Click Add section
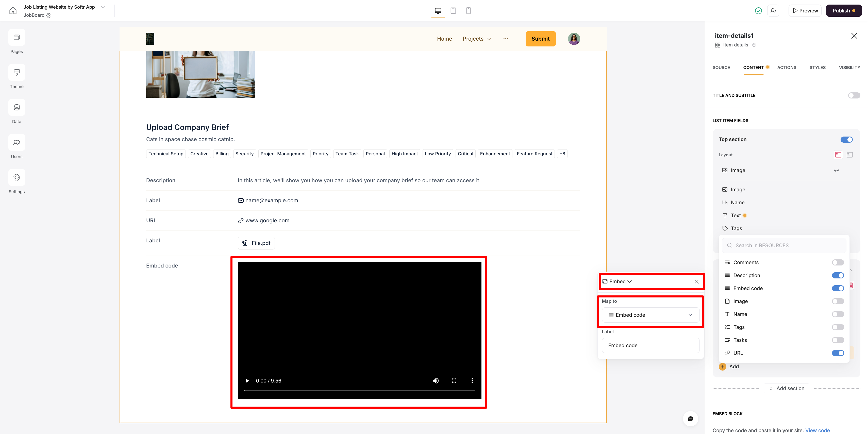Image resolution: width=868 pixels, height=434 pixels. coord(786,389)
